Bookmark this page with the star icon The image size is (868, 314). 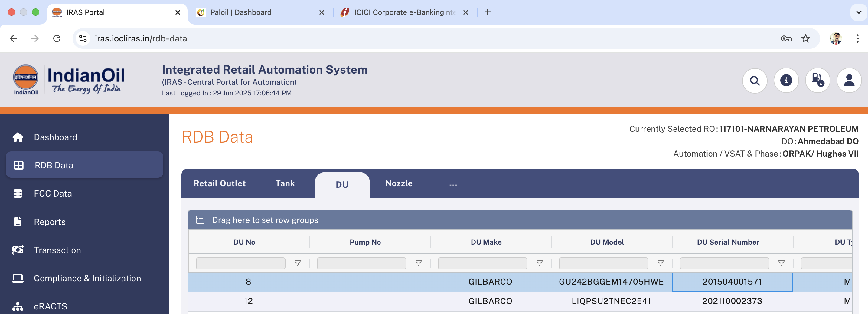pyautogui.click(x=805, y=38)
